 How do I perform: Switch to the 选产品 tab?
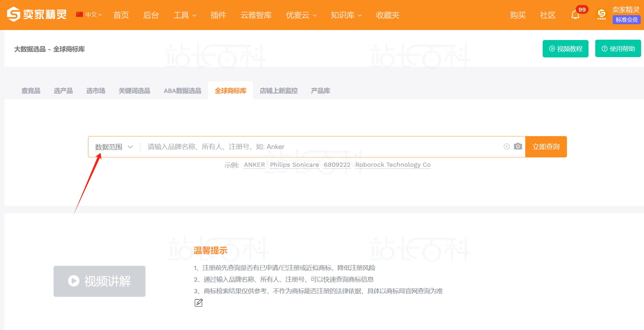pyautogui.click(x=63, y=91)
